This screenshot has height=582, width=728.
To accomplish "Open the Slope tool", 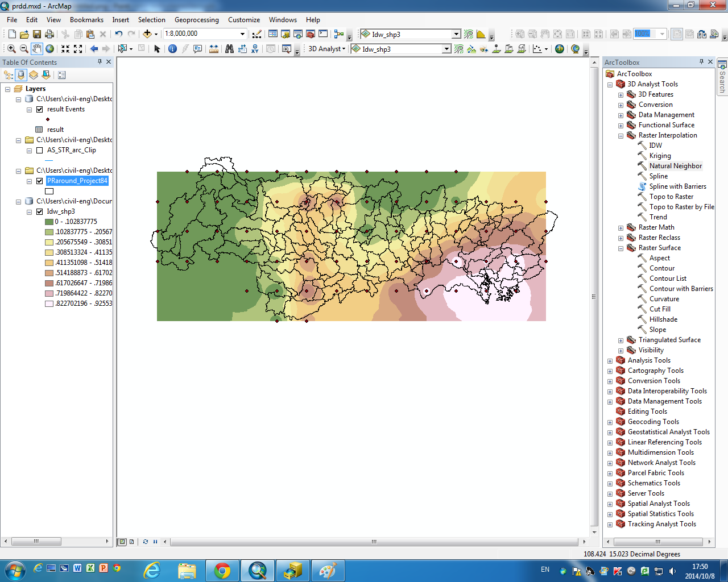I will point(657,330).
